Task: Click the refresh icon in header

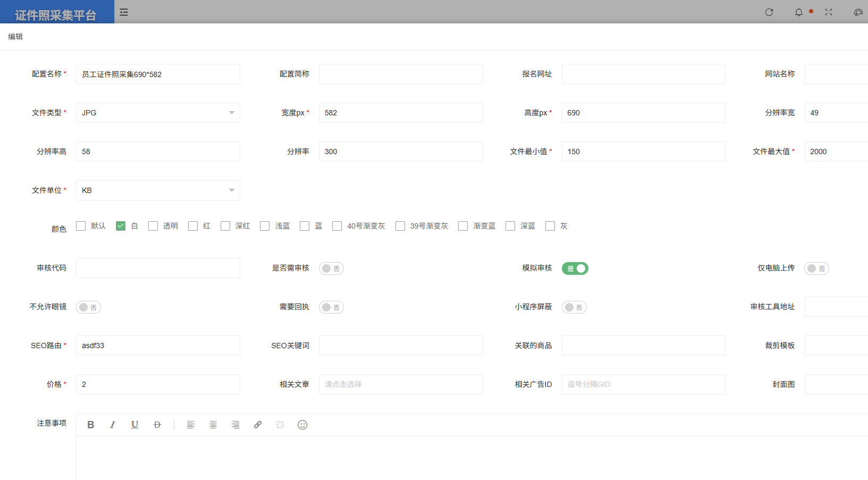Action: 769,12
